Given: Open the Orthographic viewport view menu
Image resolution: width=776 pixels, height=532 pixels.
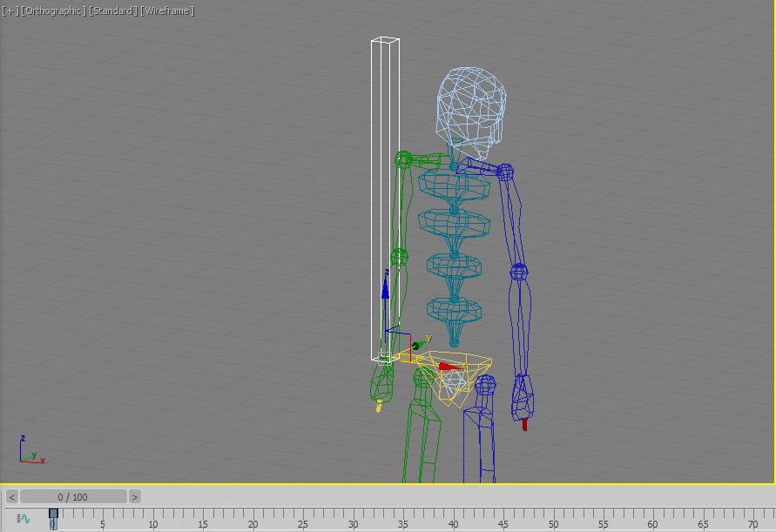Looking at the screenshot, I should [x=53, y=11].
